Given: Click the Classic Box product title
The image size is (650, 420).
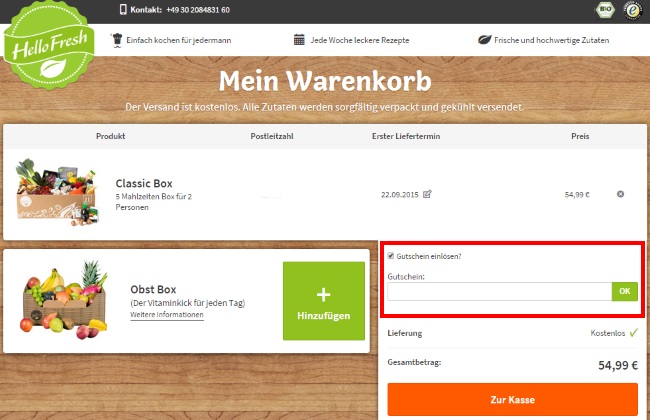Looking at the screenshot, I should [x=144, y=183].
